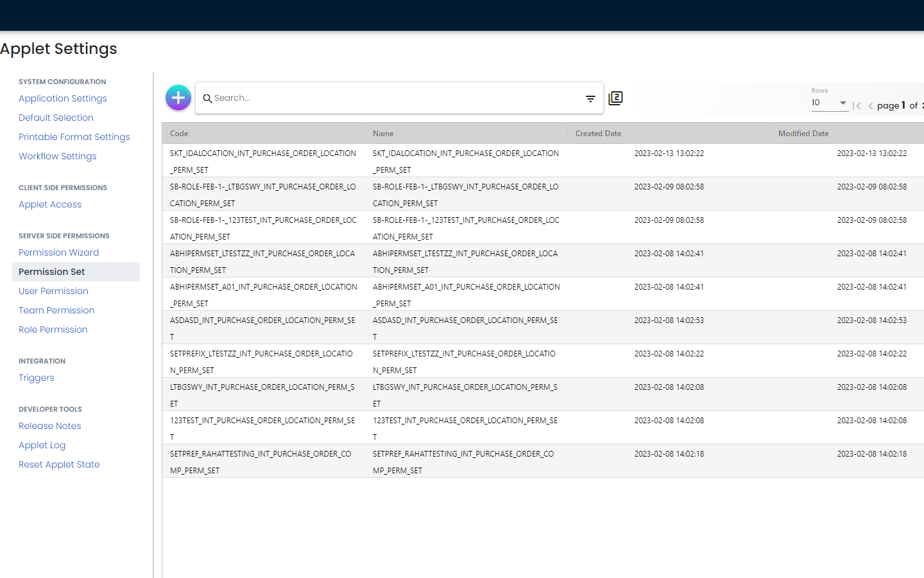
Task: Open Application Settings in sidebar
Action: (63, 98)
